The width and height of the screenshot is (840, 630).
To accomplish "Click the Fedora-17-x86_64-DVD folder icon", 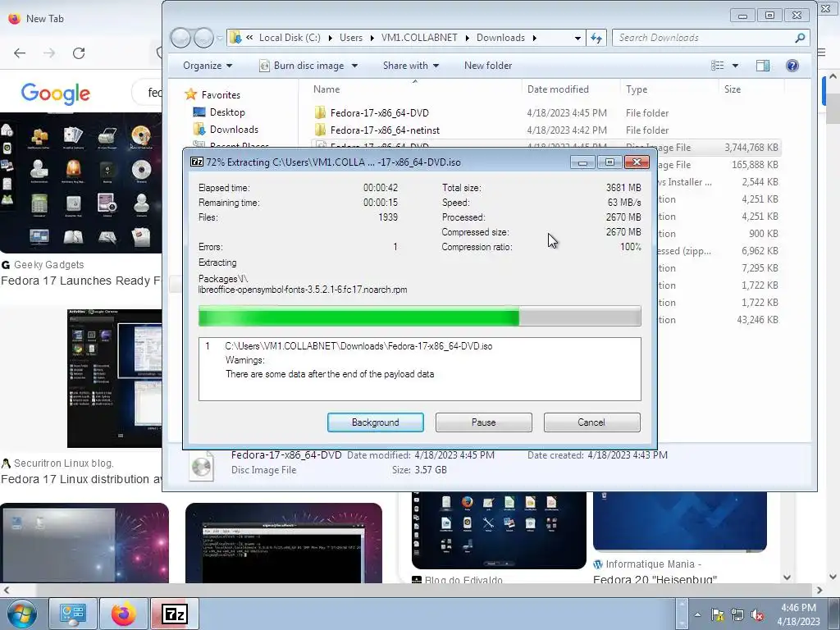I will click(x=320, y=112).
